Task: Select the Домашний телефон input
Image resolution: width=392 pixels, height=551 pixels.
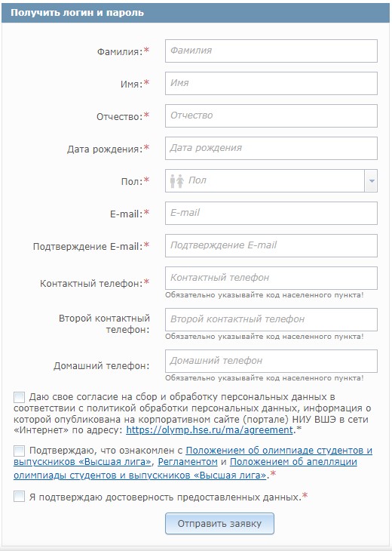Action: pos(271,361)
